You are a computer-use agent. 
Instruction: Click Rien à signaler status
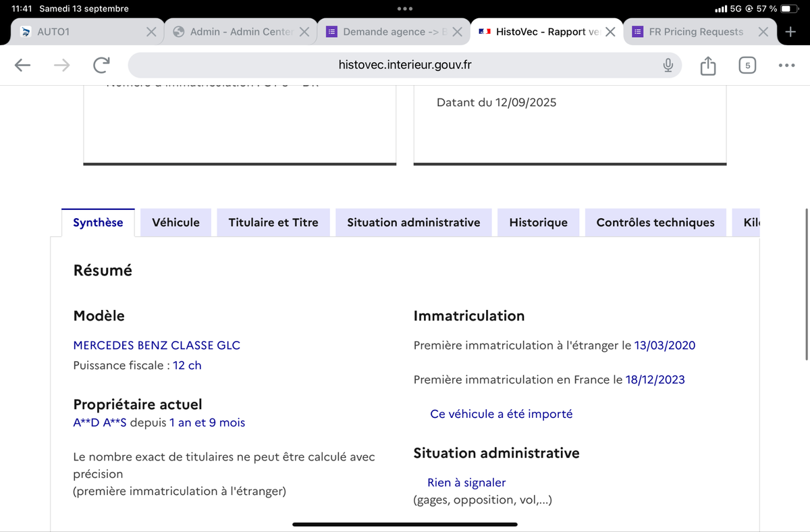pos(466,483)
